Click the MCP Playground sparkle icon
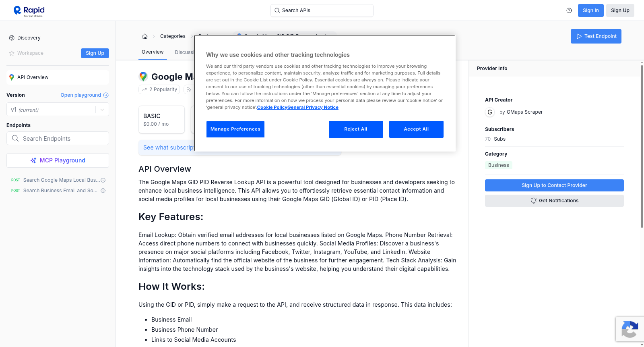This screenshot has height=347, width=644. pos(33,160)
